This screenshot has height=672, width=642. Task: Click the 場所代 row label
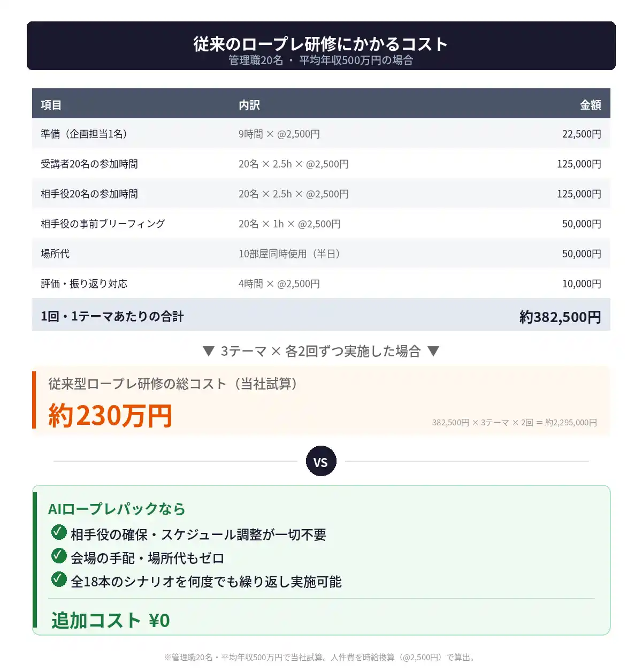click(x=55, y=254)
